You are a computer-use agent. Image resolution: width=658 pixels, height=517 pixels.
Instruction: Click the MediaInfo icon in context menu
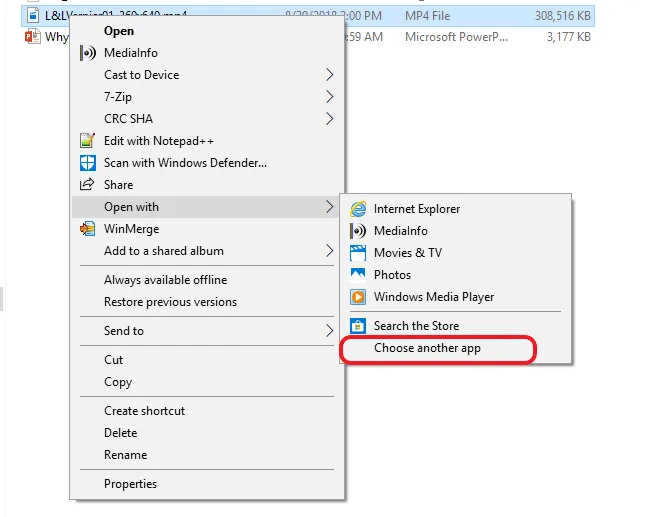coord(88,53)
